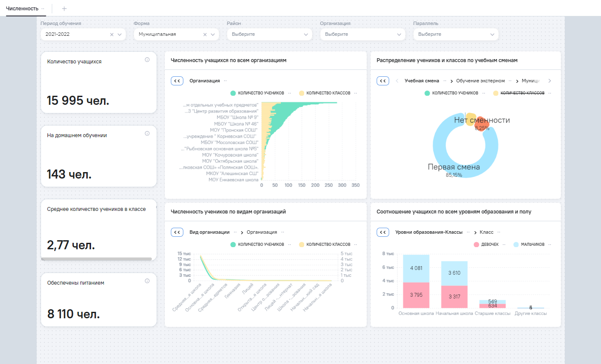Expand the Параллель dropdown
Viewport: 601px width, 364px height.
pyautogui.click(x=455, y=35)
